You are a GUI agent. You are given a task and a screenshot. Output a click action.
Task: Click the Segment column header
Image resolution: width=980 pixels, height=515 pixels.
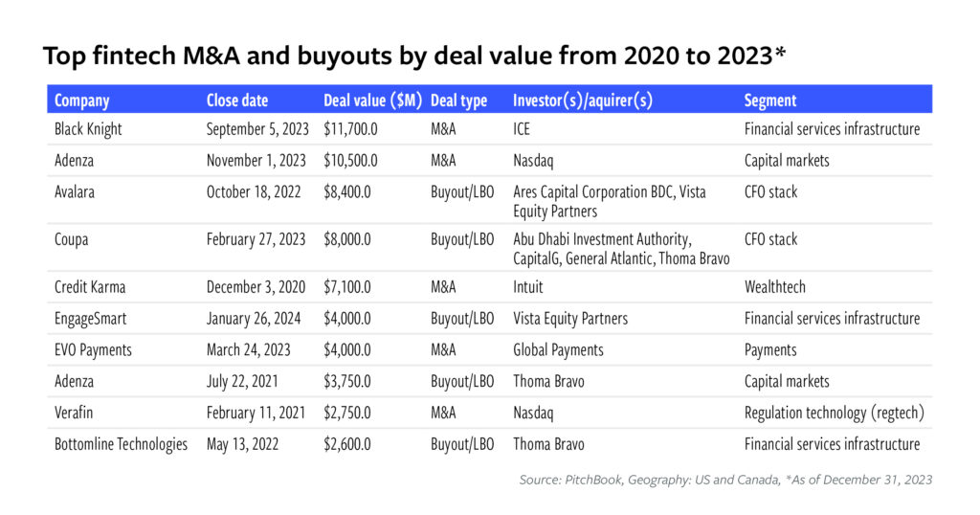coord(770,101)
